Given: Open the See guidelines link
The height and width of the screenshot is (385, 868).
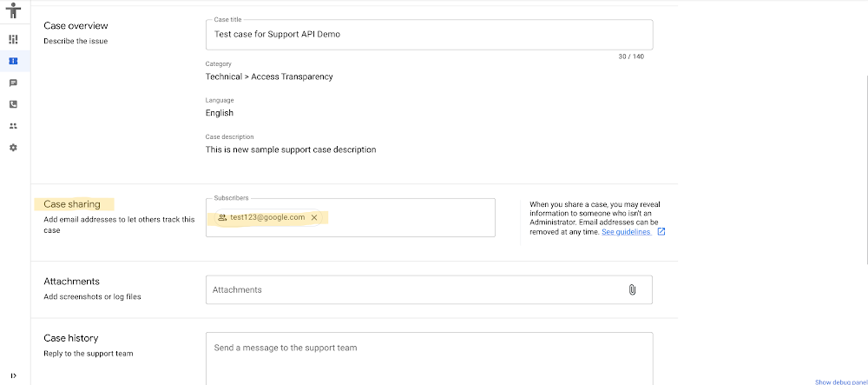Looking at the screenshot, I should pos(626,232).
